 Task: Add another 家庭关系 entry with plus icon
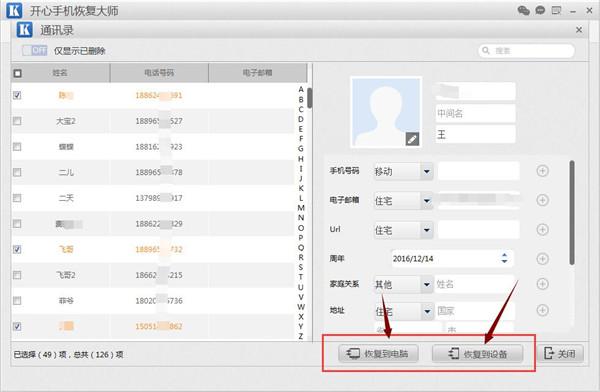(x=542, y=284)
